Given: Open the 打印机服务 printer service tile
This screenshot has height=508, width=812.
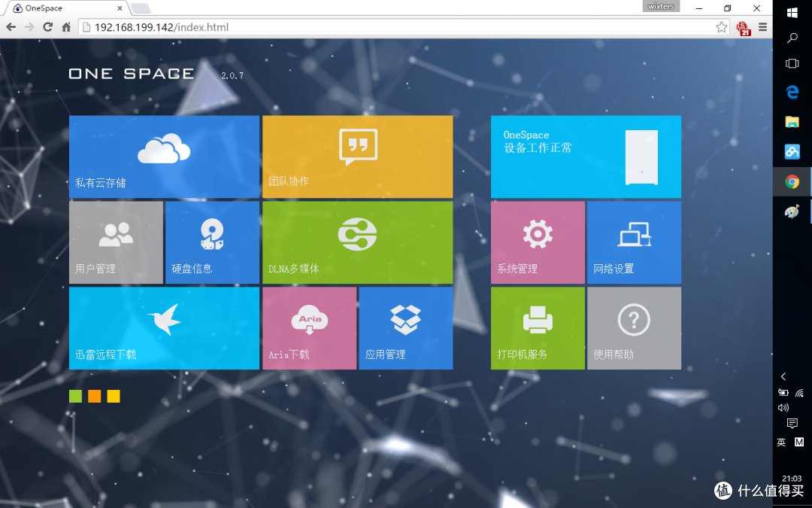Looking at the screenshot, I should click(538, 328).
